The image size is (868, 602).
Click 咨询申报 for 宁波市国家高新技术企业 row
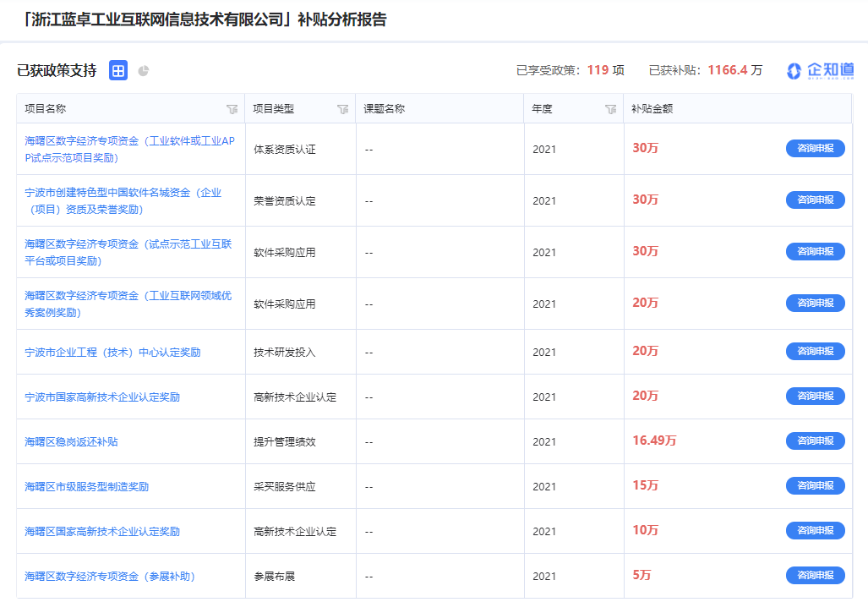816,396
